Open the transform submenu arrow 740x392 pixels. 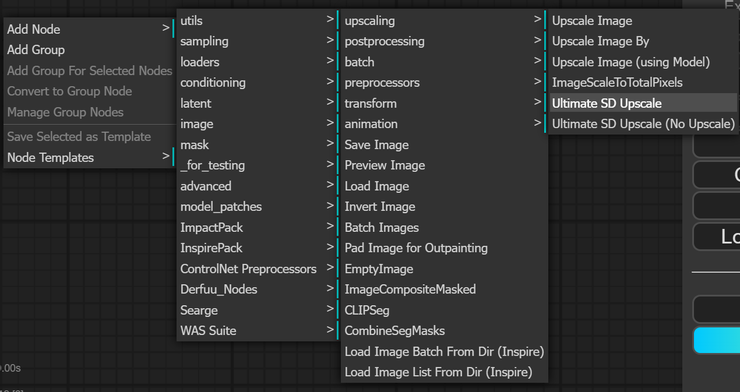coord(538,102)
